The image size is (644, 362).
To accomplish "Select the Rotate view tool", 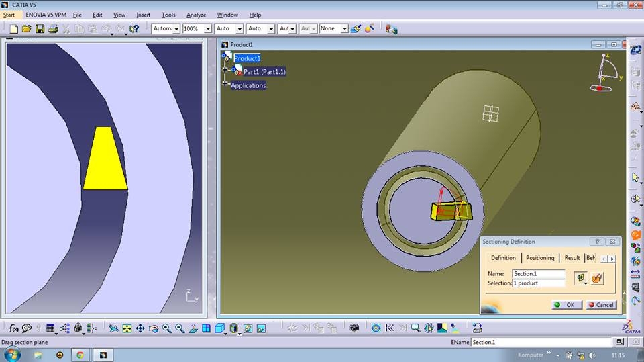I will click(x=153, y=328).
